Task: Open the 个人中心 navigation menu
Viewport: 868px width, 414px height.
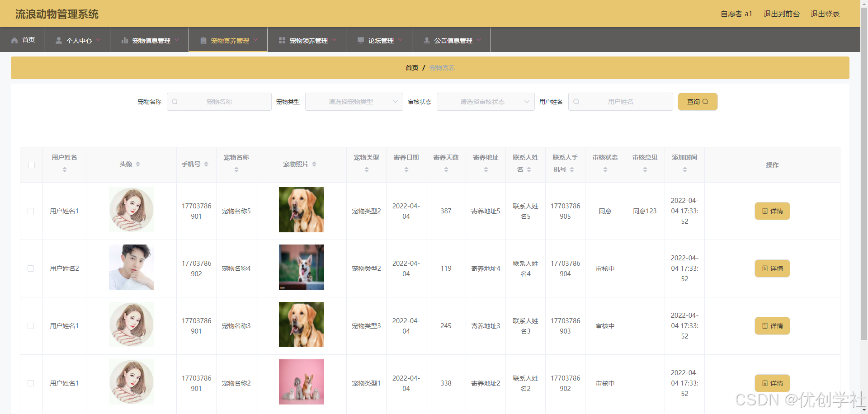Action: pyautogui.click(x=77, y=40)
